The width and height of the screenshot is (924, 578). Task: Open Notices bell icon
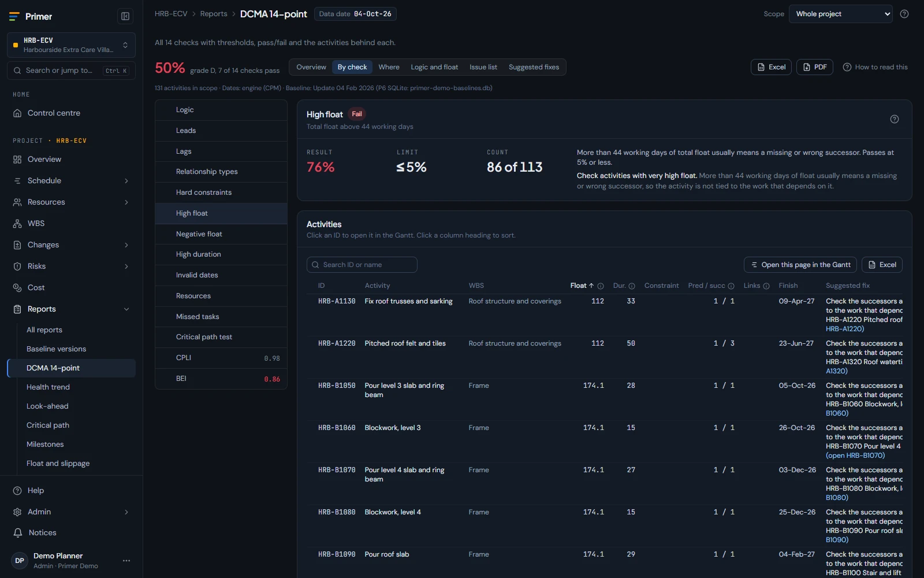18,533
